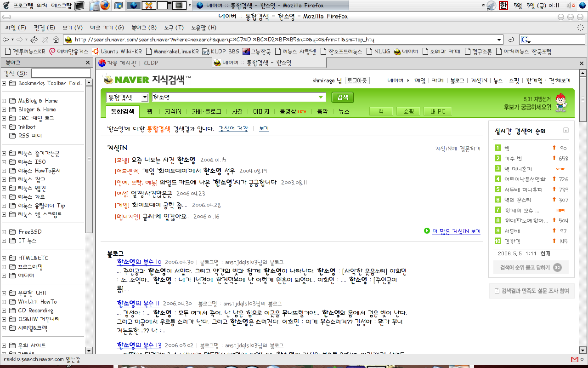Click the show desktop panel icon
The height and width of the screenshot is (368, 588).
118,6
